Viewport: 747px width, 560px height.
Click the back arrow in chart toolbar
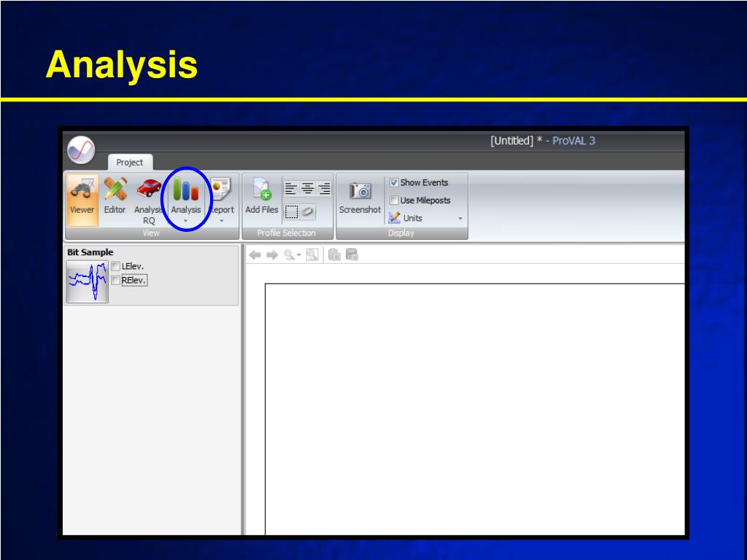[255, 255]
